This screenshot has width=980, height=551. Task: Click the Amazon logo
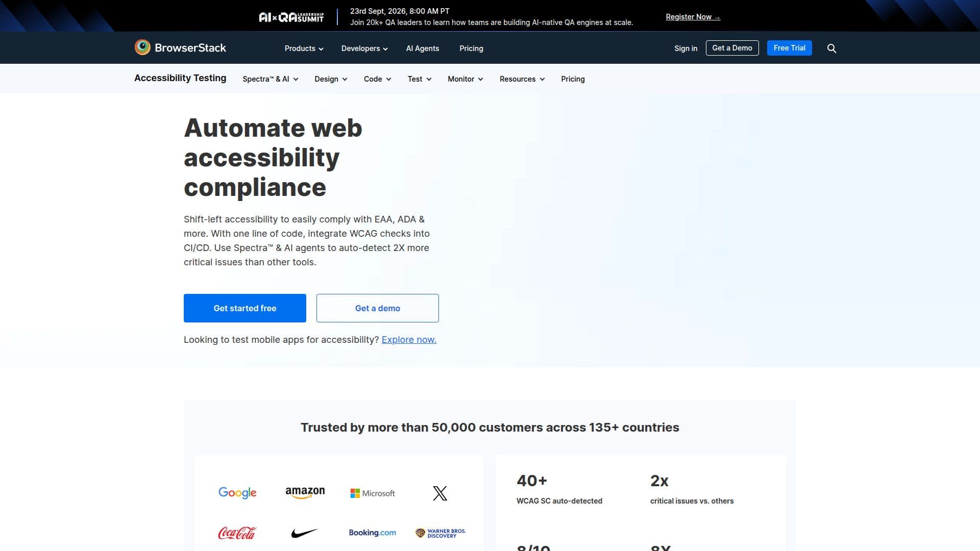305,492
